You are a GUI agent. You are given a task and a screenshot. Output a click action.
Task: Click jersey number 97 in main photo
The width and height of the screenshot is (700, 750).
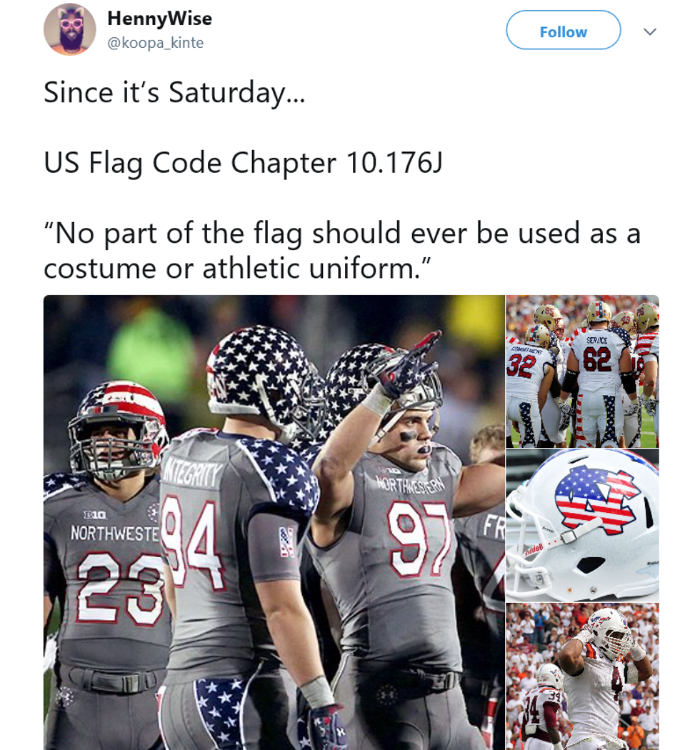[x=419, y=538]
